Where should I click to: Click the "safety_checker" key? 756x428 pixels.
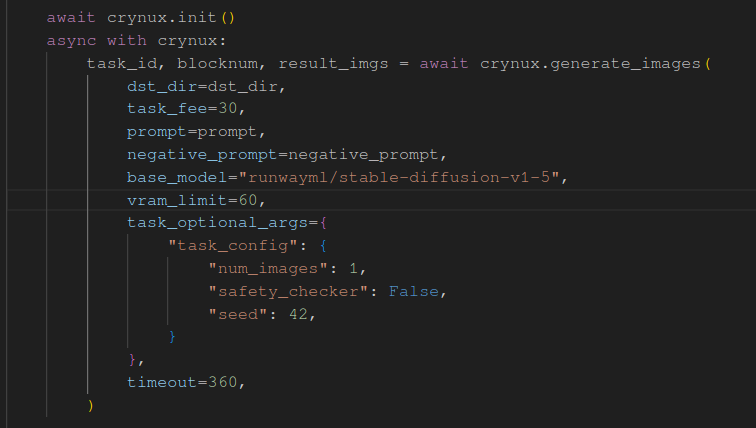tap(288, 292)
